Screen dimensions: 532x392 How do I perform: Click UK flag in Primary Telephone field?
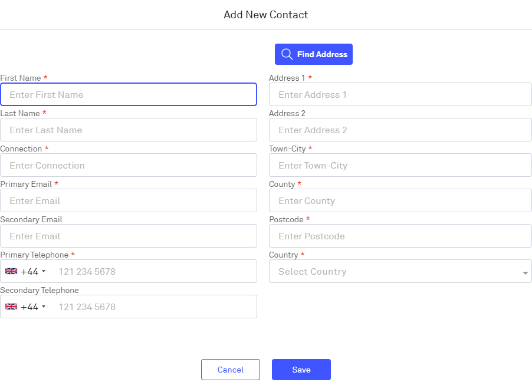11,272
